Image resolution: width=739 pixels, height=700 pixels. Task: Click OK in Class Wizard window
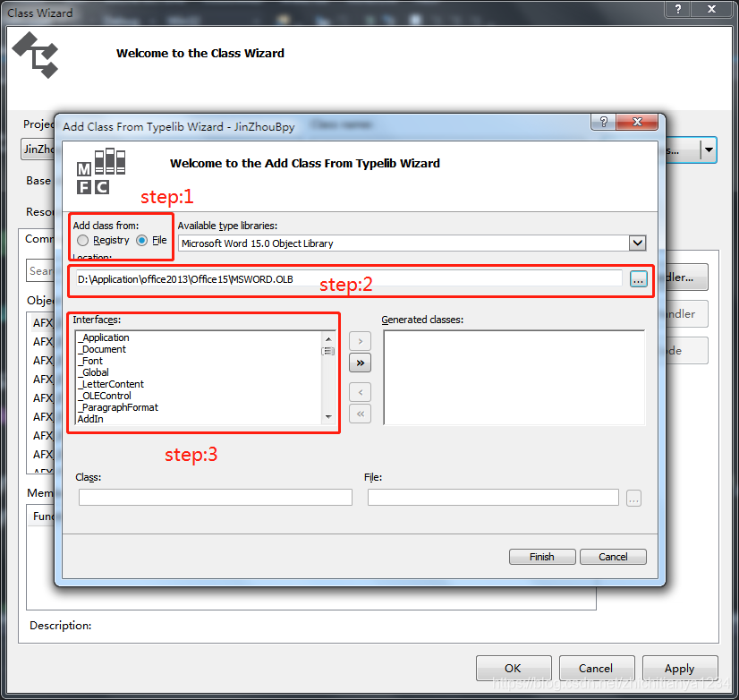point(514,668)
